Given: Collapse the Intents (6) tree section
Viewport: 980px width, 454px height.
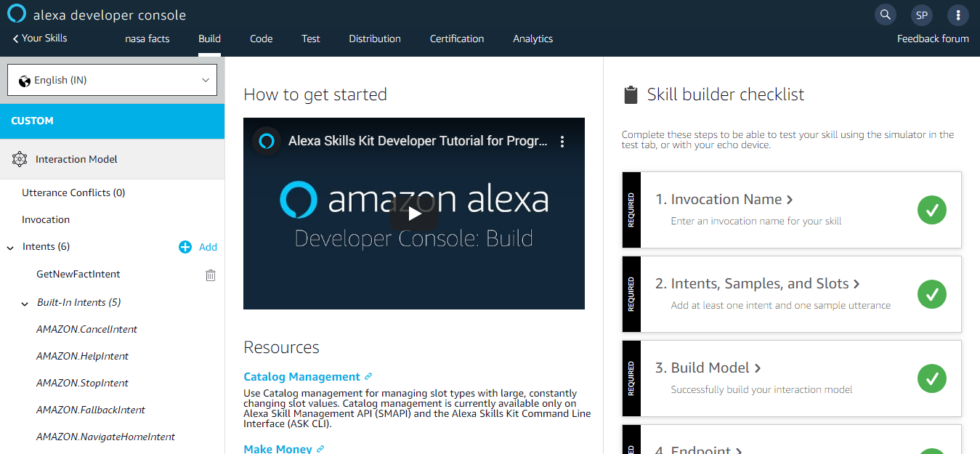Looking at the screenshot, I should click(10, 248).
